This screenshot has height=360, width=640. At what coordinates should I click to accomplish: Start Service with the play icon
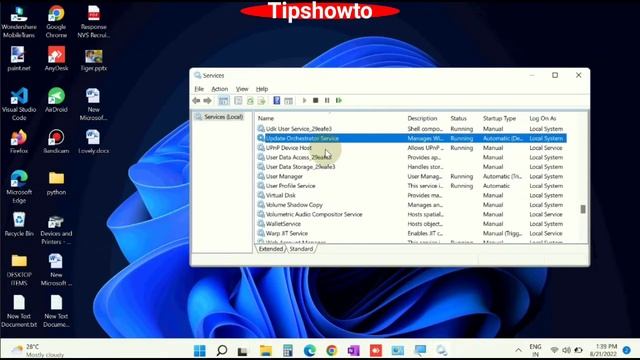pos(304,100)
